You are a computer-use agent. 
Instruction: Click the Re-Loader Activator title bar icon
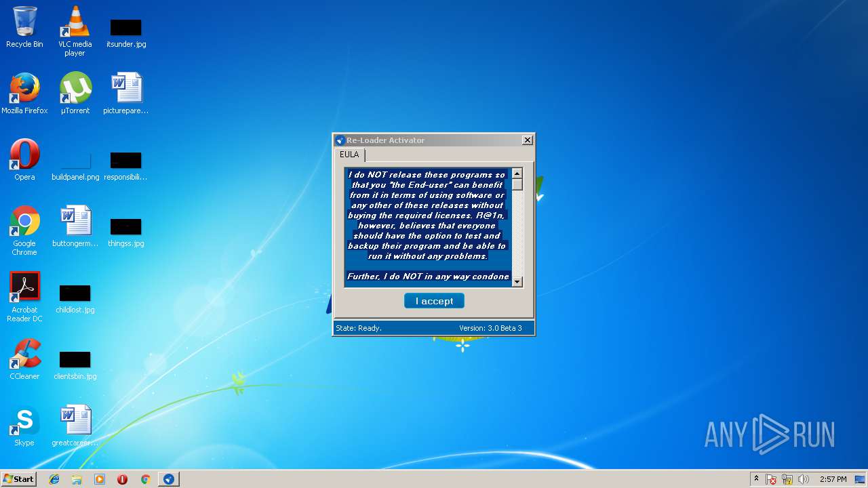click(340, 140)
